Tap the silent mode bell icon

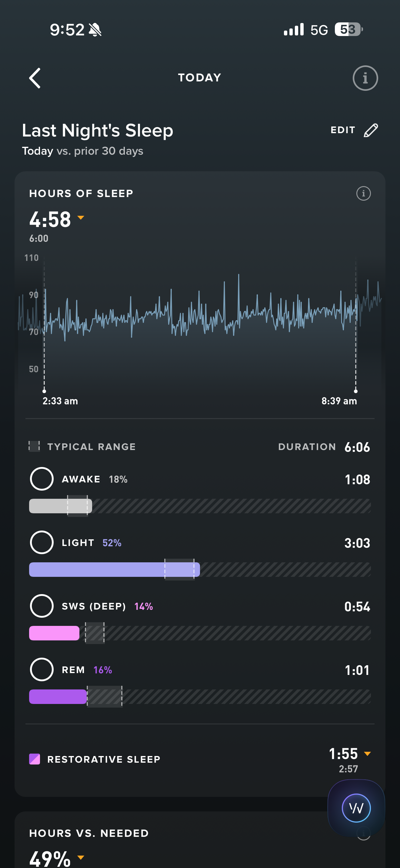click(95, 30)
